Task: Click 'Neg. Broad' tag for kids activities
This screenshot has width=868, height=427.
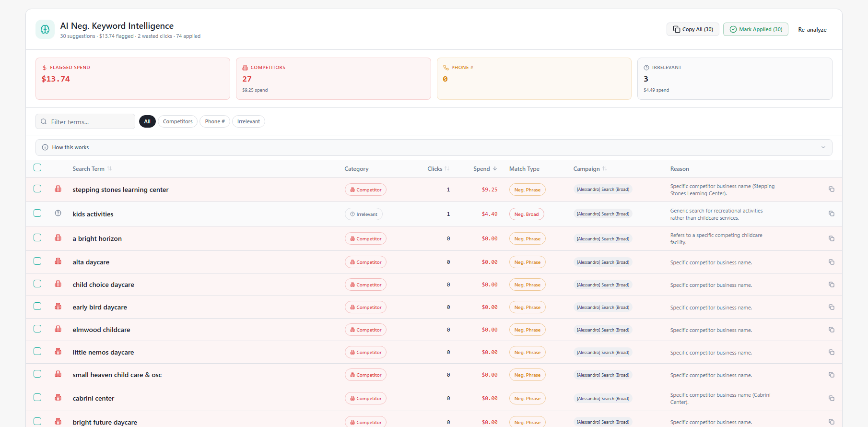Action: point(527,214)
